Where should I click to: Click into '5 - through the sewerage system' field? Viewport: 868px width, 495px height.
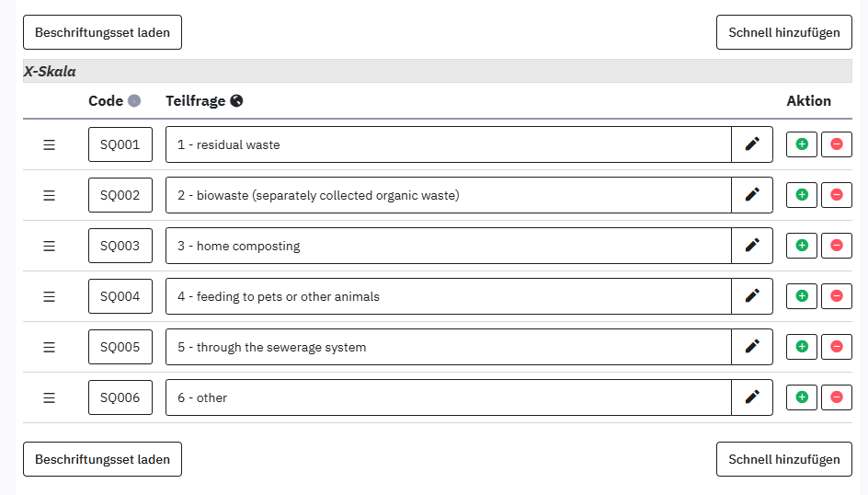point(449,347)
